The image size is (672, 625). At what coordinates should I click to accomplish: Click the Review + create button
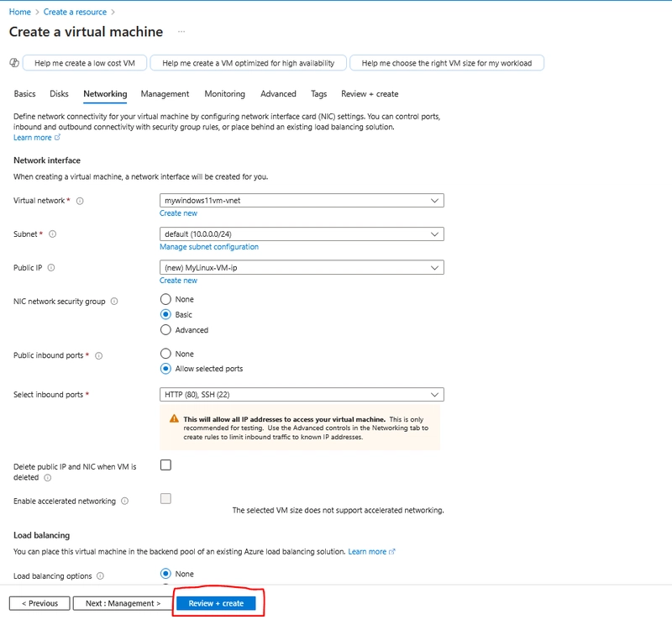pos(216,603)
